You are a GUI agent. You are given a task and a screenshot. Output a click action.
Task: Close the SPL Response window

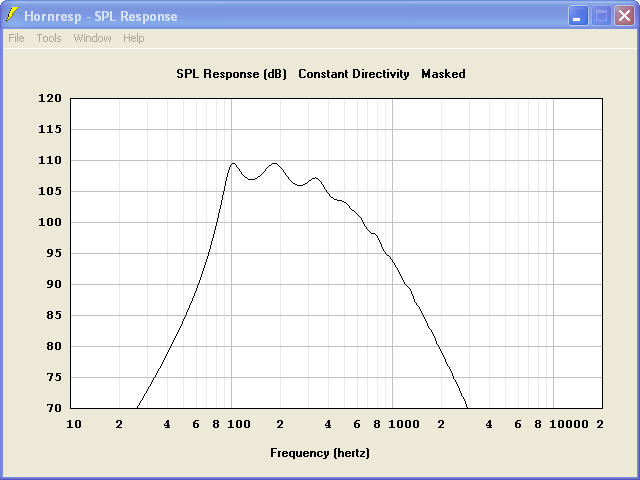click(x=624, y=16)
